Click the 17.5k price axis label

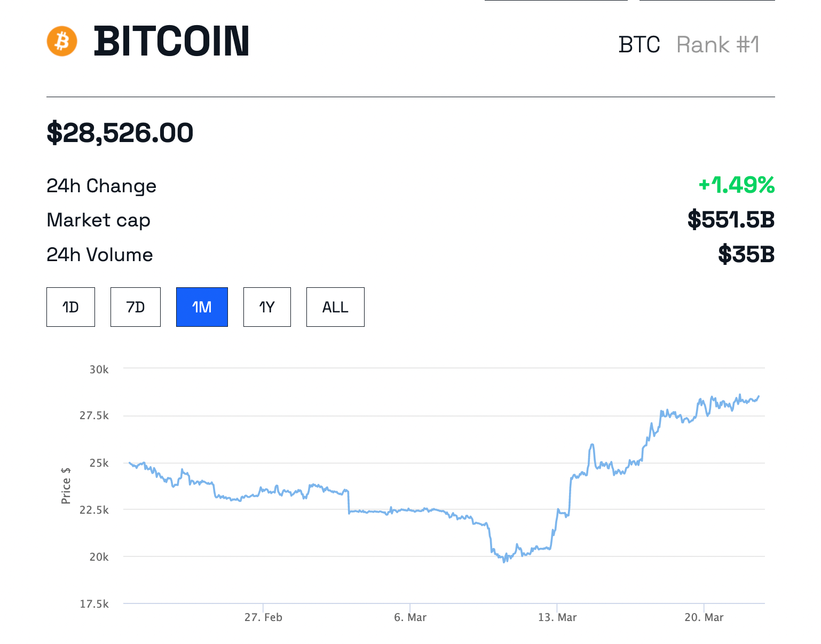tap(94, 604)
